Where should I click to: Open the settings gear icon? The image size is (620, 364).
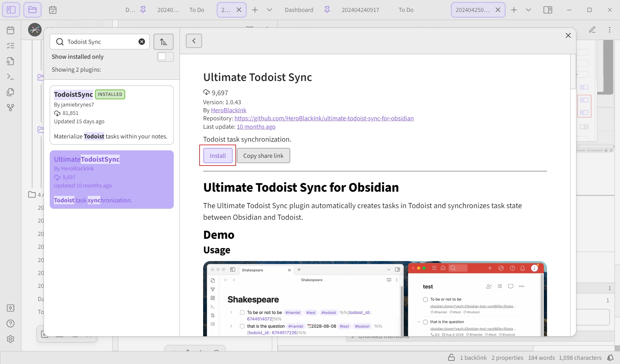[x=11, y=339]
